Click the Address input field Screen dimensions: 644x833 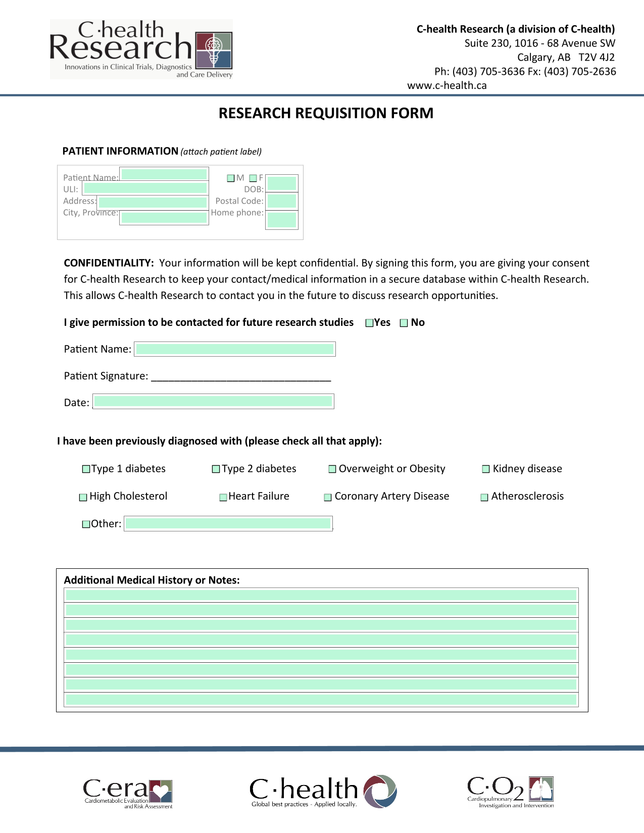click(x=153, y=202)
